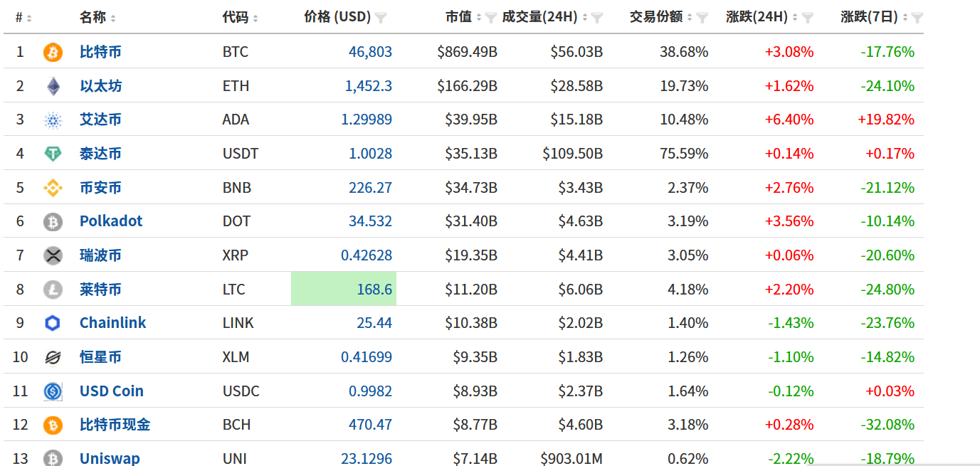Image resolution: width=980 pixels, height=466 pixels.
Task: Open the 艾达币 coin page link
Action: pos(100,120)
